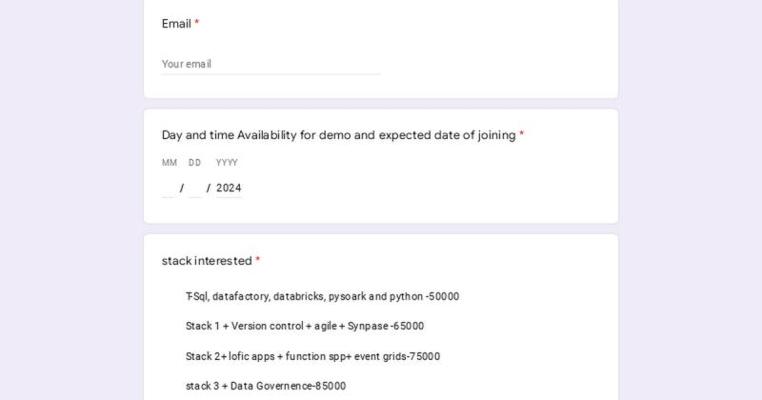The height and width of the screenshot is (400, 762).
Task: Click the slash between month and day fields
Action: [x=182, y=188]
